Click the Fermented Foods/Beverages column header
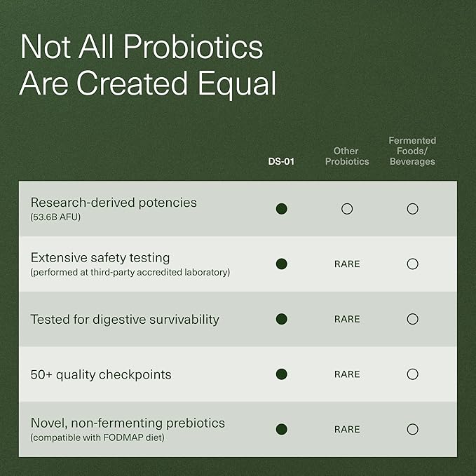 [412, 151]
